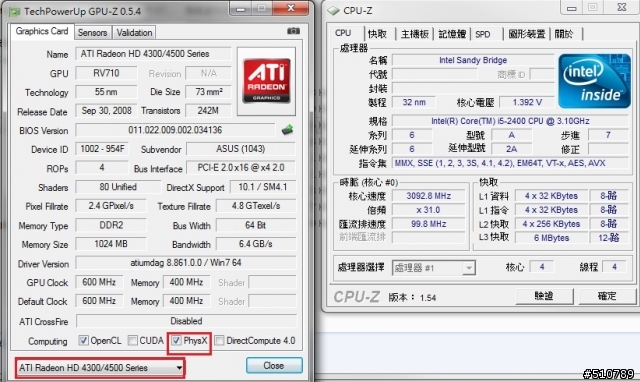
Task: Click the 4 x 256 KBytes L2 cache value
Action: pyautogui.click(x=551, y=224)
